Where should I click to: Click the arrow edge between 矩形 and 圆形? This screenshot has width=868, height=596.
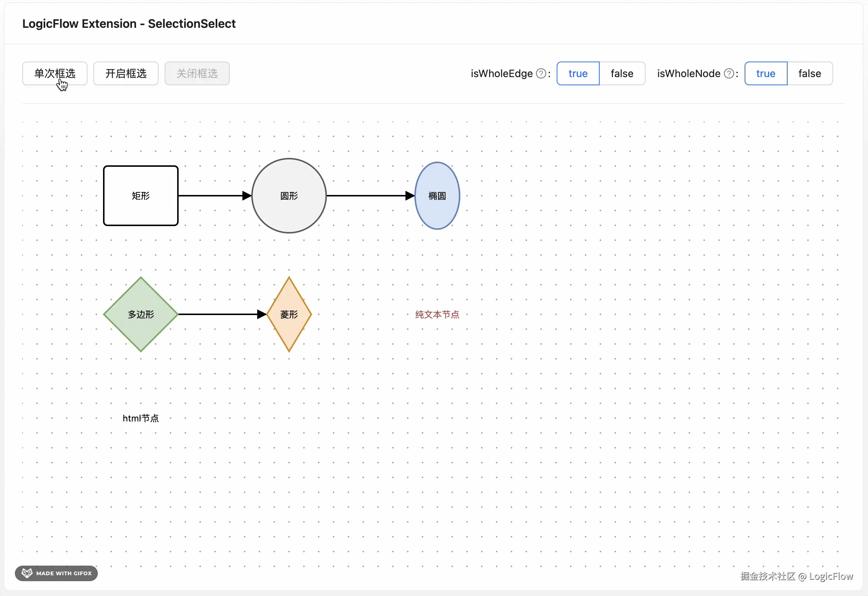211,196
